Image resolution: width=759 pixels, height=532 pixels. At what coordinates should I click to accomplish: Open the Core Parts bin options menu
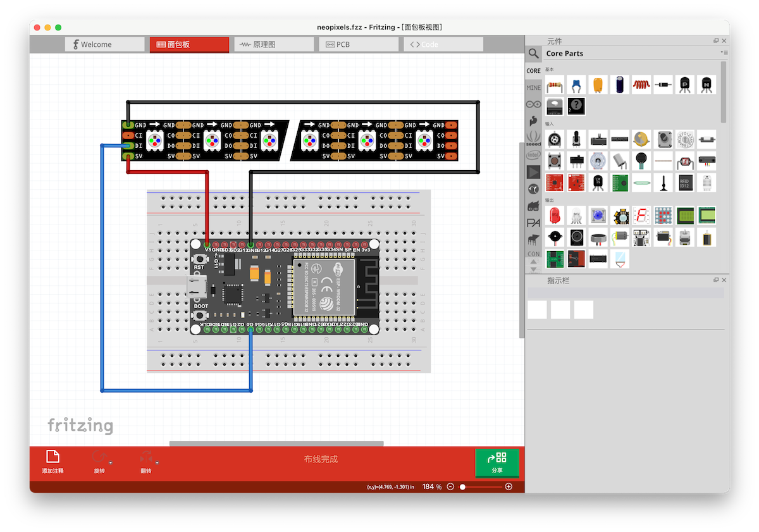[724, 53]
